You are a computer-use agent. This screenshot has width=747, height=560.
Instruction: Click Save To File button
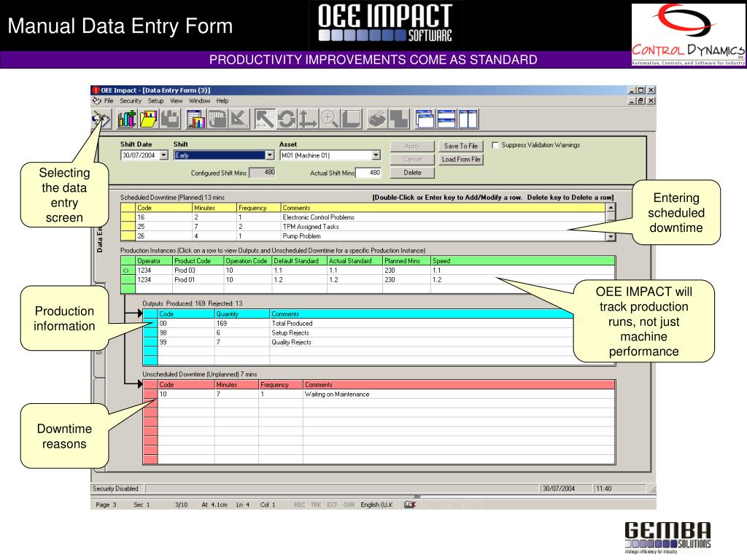click(x=461, y=146)
